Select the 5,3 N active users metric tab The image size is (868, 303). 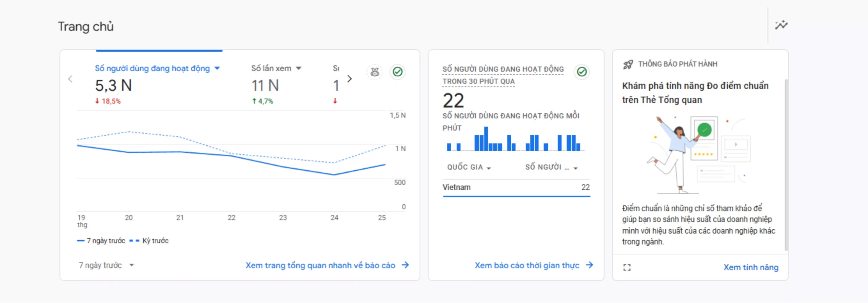pos(114,86)
